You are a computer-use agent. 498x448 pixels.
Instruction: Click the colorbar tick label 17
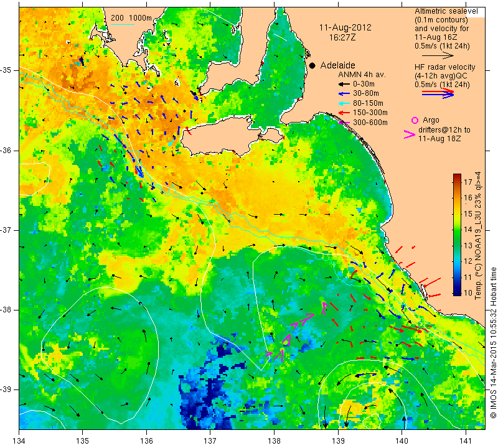[468, 182]
